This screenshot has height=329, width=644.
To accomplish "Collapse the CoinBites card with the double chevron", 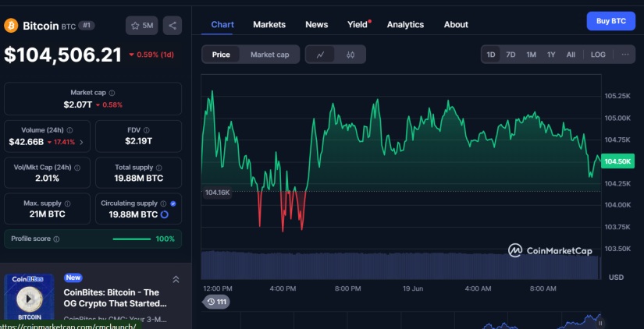I will (x=176, y=279).
